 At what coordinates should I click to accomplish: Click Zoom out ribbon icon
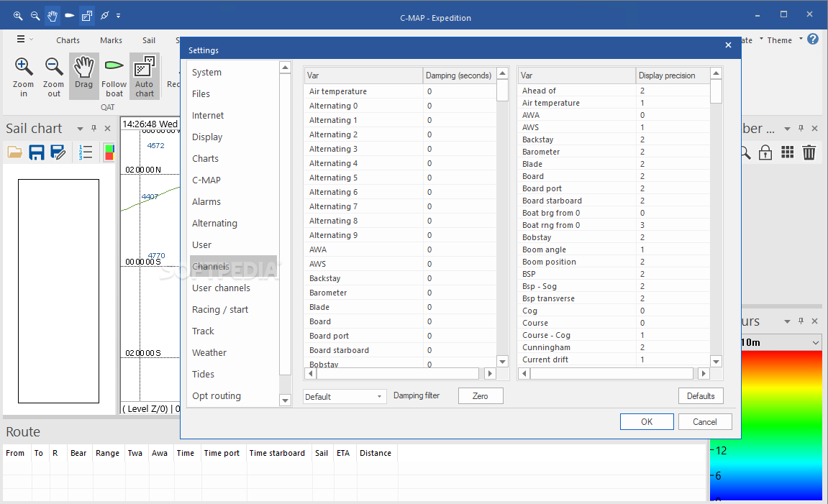click(54, 77)
